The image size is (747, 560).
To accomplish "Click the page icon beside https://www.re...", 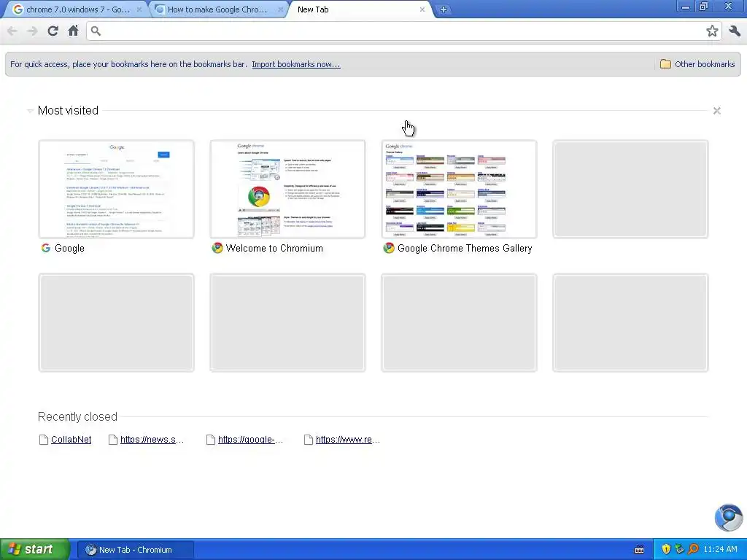I will [309, 440].
